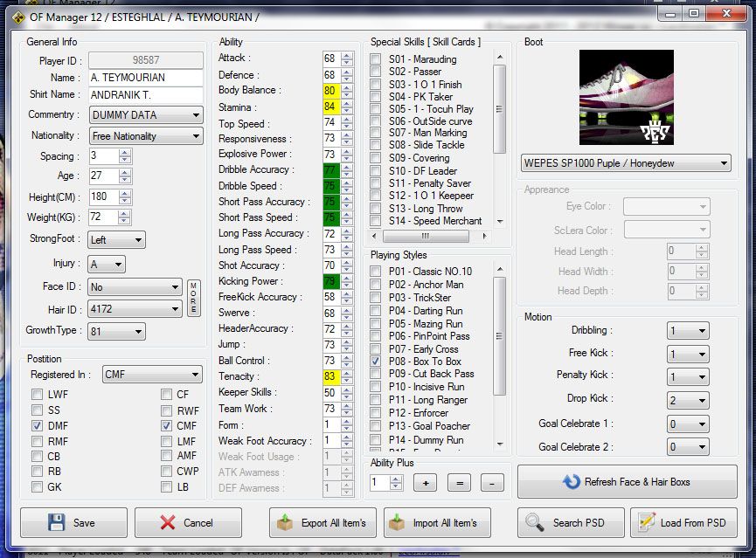Expand the Registered In position dropdown
Screen dimensions: 756x558
(152, 375)
